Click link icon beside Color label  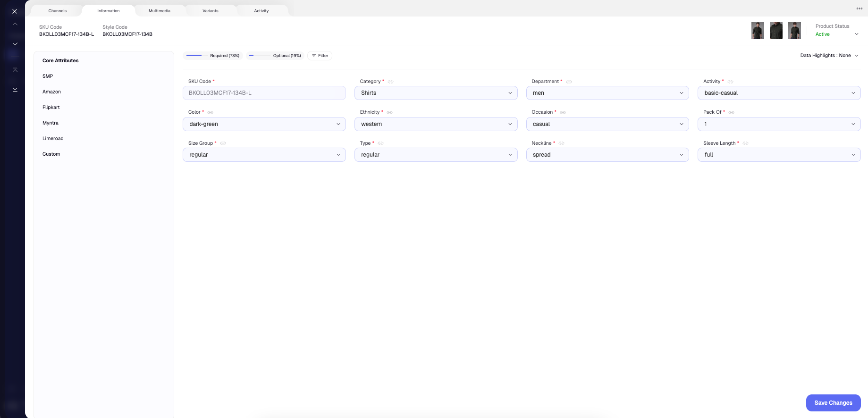pos(211,112)
